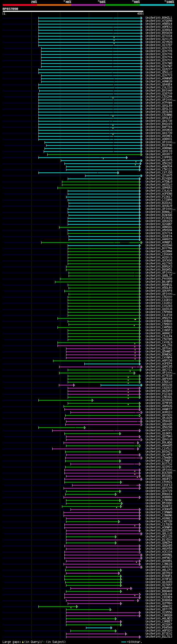Open hit UniRef100_C4R560
The height and width of the screenshot is (644, 177).
tap(159, 327)
